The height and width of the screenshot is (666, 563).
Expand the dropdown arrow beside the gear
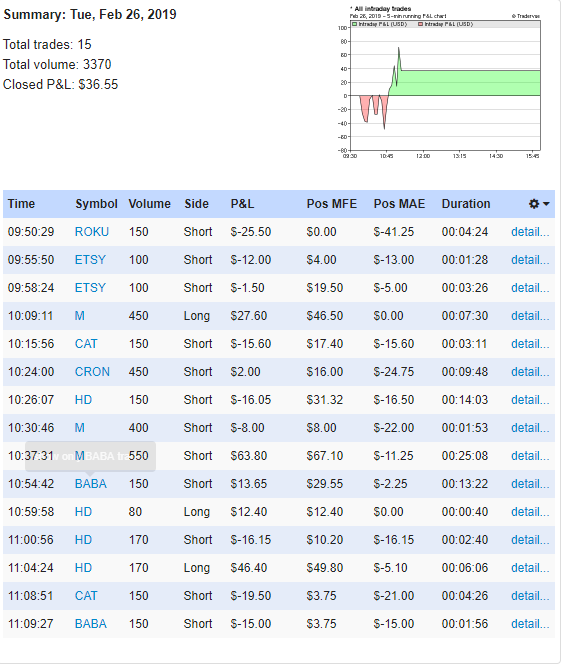(x=546, y=204)
